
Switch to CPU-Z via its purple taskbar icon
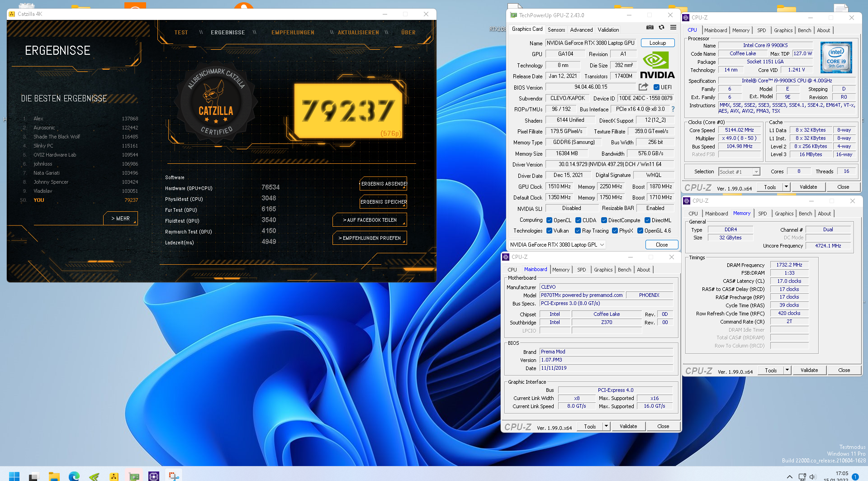(154, 476)
